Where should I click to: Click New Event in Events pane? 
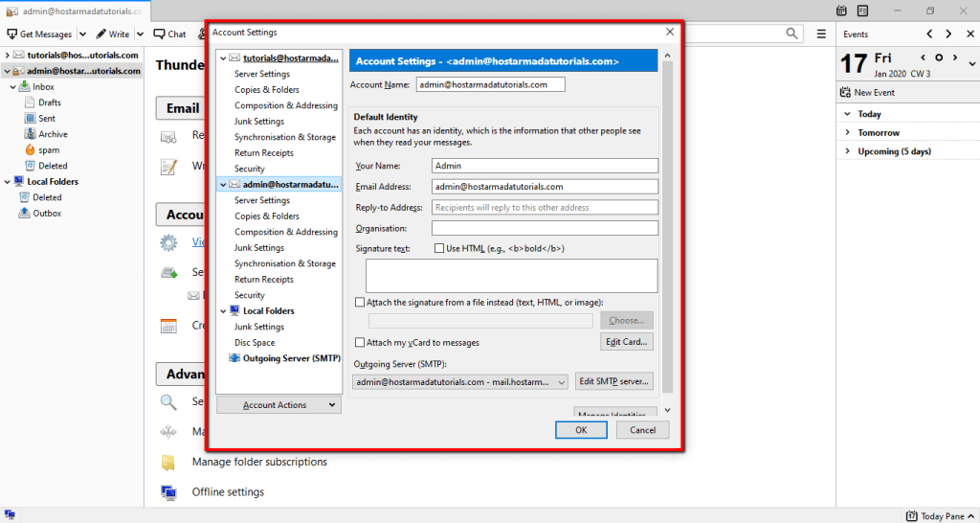click(868, 93)
